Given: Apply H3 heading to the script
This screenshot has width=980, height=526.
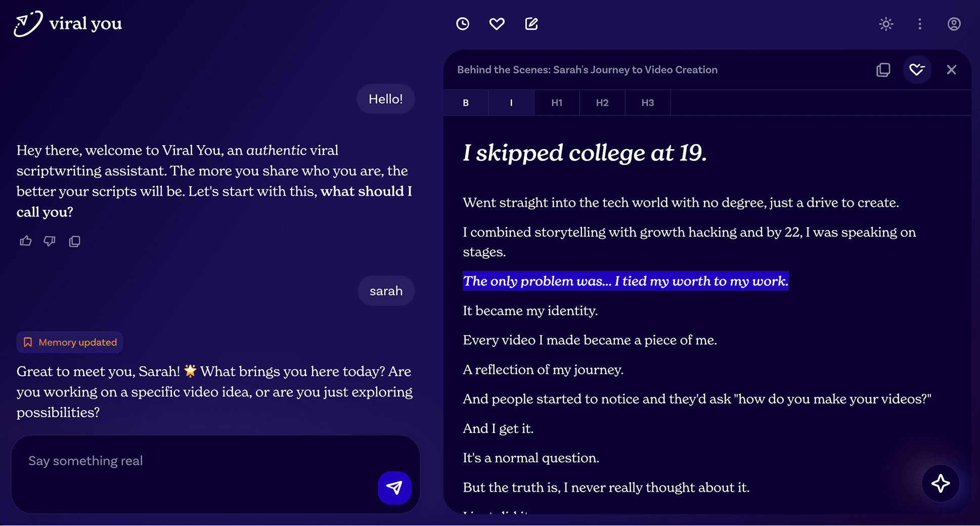Looking at the screenshot, I should 647,102.
